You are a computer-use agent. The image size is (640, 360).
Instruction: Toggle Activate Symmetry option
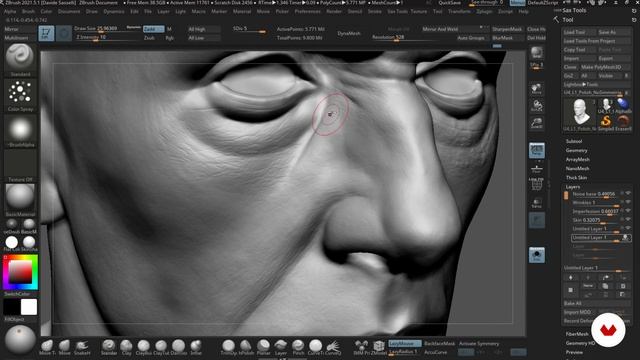[x=479, y=344]
